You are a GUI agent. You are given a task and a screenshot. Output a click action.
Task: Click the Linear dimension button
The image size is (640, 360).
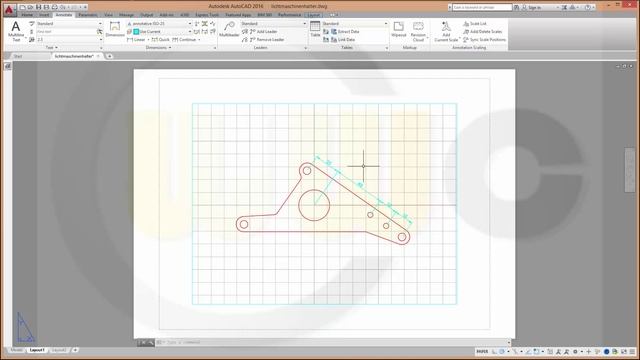pyautogui.click(x=136, y=40)
